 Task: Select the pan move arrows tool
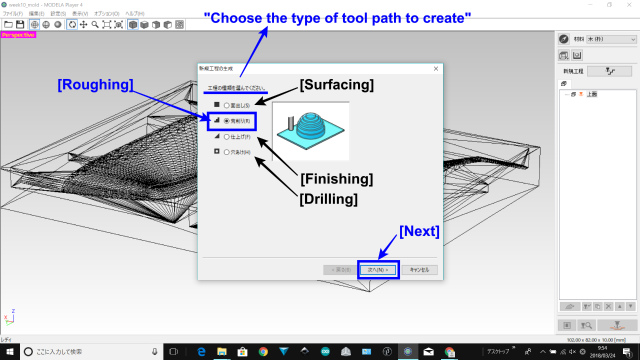[x=83, y=24]
